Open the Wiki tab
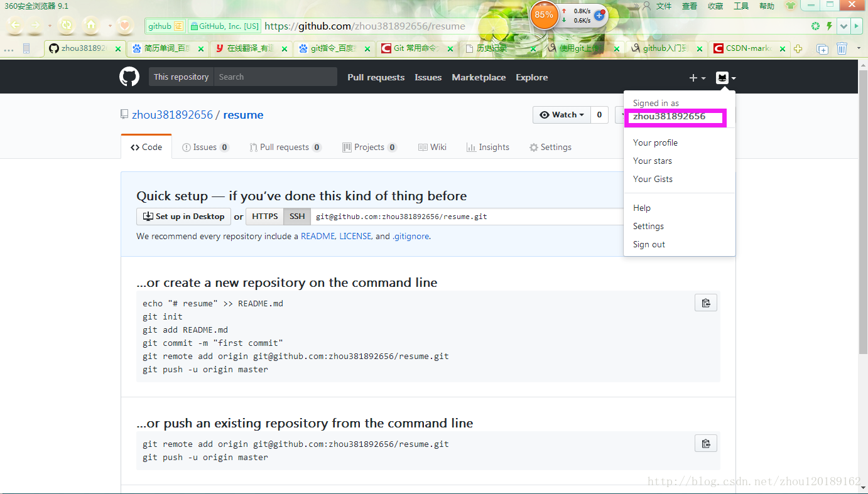The height and width of the screenshot is (494, 868). (432, 147)
